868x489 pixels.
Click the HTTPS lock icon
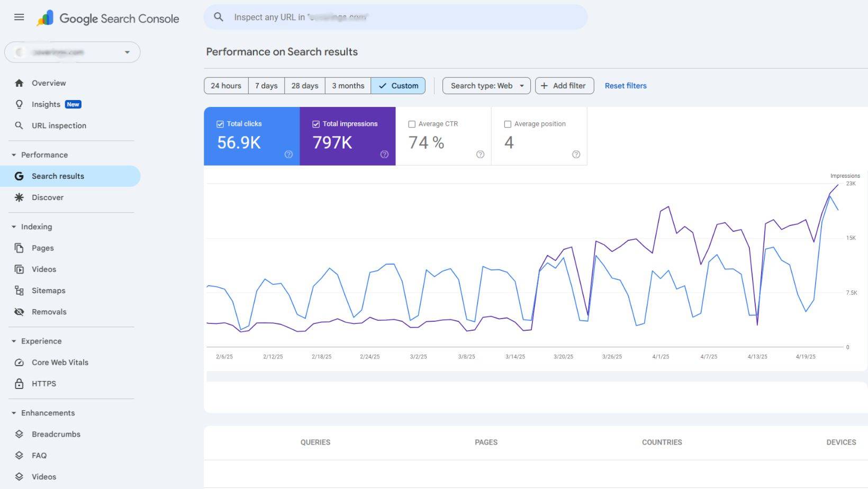click(x=19, y=383)
